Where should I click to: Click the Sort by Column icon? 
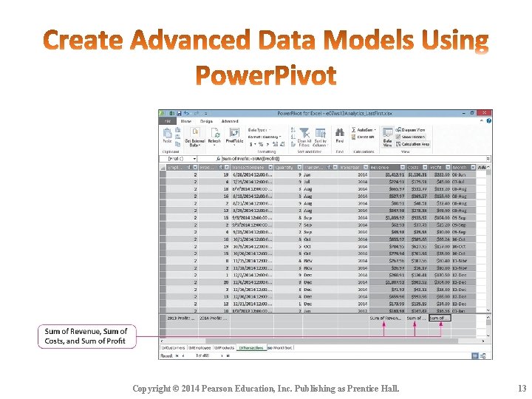point(320,133)
